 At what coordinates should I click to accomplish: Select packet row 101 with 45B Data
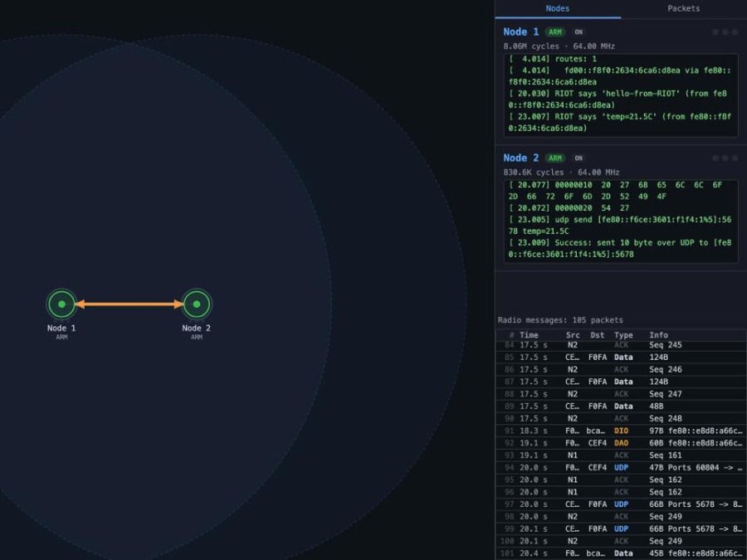tap(621, 553)
